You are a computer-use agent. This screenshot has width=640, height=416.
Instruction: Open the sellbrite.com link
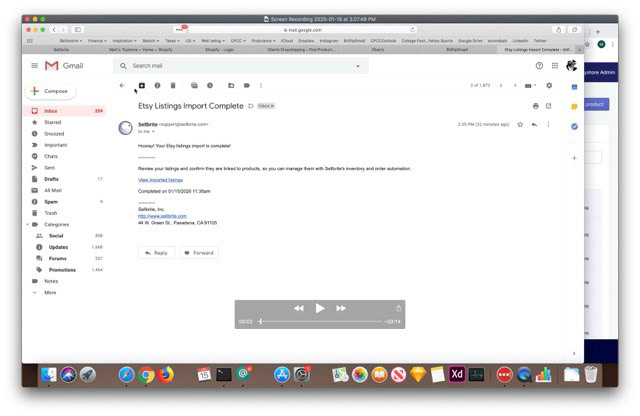pos(162,216)
